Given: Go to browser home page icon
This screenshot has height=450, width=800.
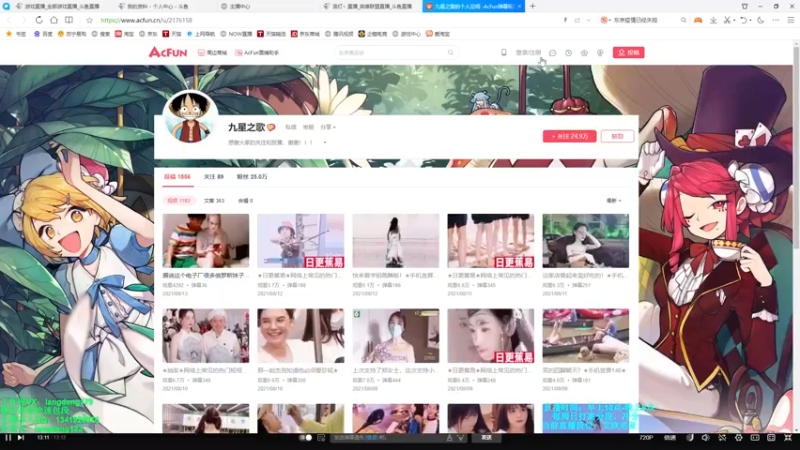Looking at the screenshot, I should (54, 20).
